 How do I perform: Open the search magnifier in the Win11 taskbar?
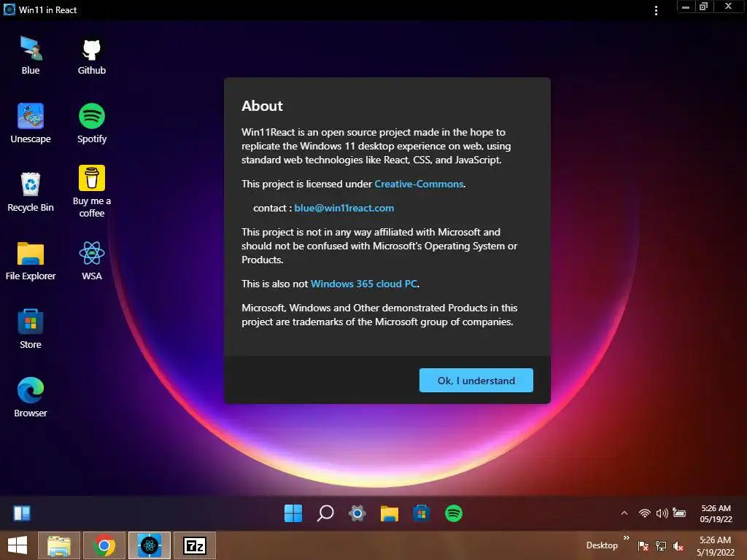(325, 513)
